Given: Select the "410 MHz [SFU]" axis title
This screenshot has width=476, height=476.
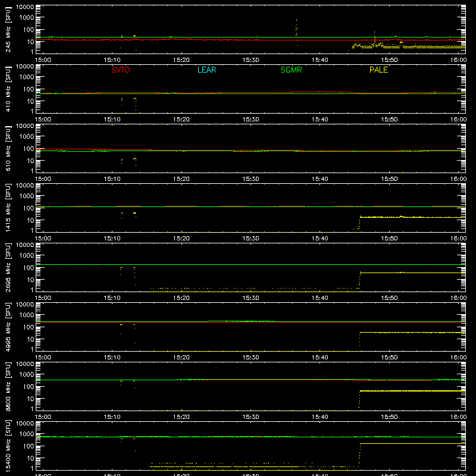Looking at the screenshot, I should [x=8, y=89].
